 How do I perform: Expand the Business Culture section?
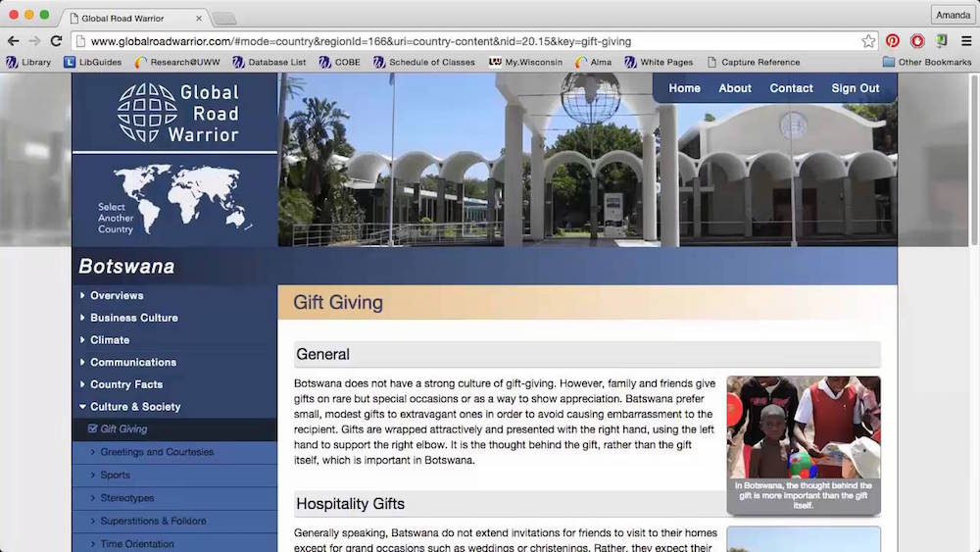coord(133,318)
